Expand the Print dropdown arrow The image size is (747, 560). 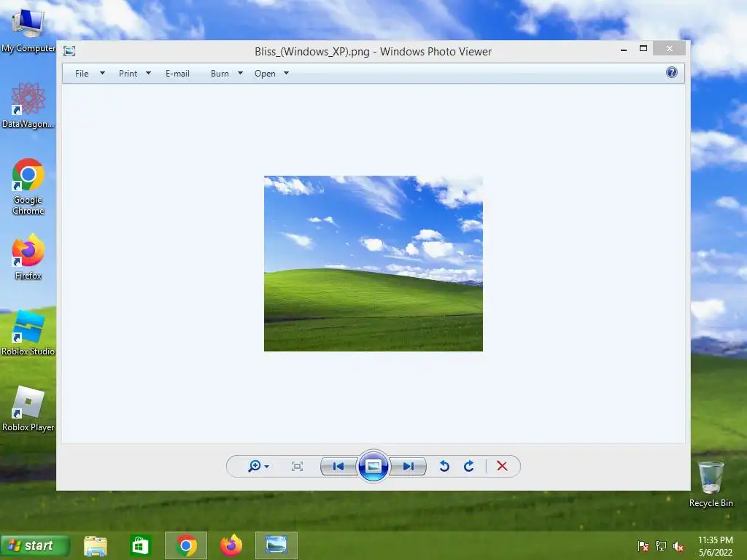[148, 74]
